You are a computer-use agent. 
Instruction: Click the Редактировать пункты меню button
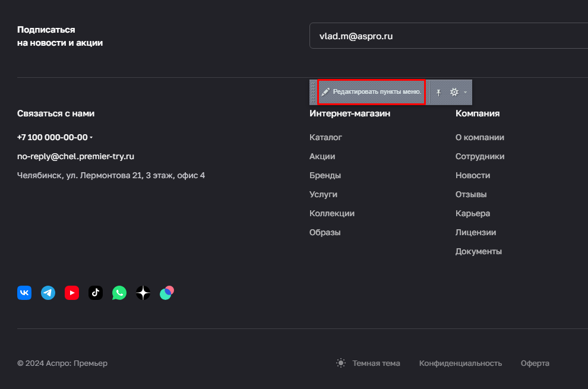[371, 92]
